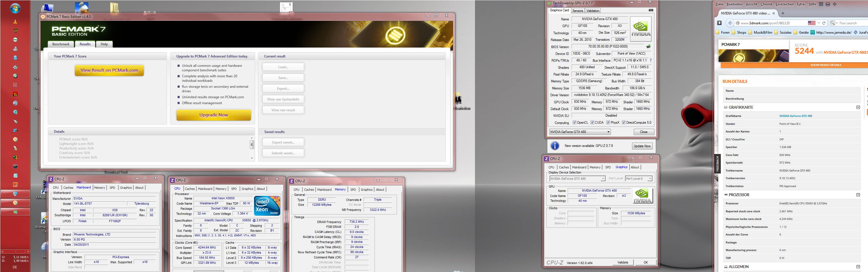This screenshot has height=272, width=868.
Task: Close the NVIDIA GeForce GTX 480 browser tab
Action: point(773,13)
